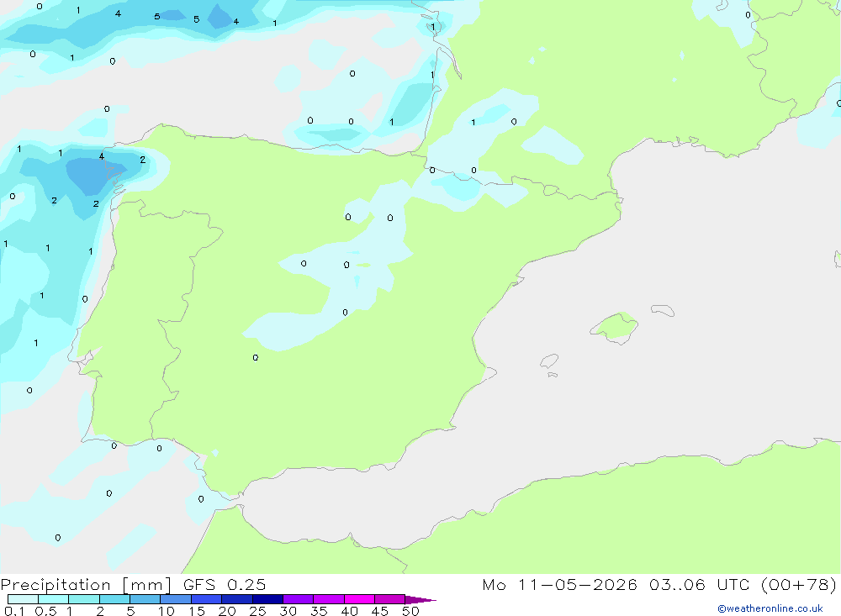Click the 20 to 25 mm legend swatch
841x616 pixels.
pyautogui.click(x=236, y=599)
